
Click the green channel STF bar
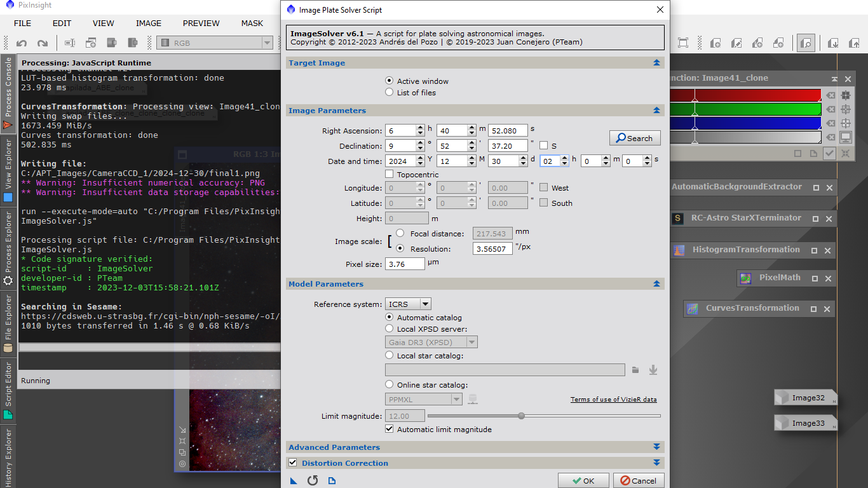click(745, 109)
